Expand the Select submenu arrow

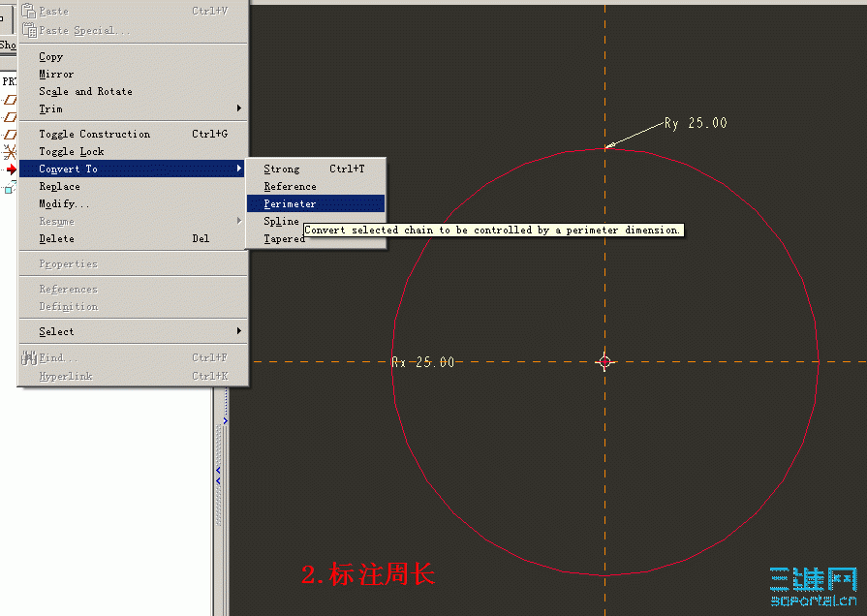pyautogui.click(x=238, y=331)
